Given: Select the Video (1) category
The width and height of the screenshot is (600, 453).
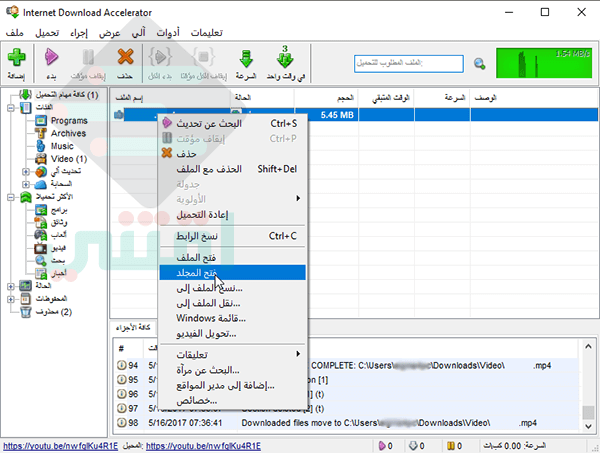Looking at the screenshot, I should (x=69, y=159).
